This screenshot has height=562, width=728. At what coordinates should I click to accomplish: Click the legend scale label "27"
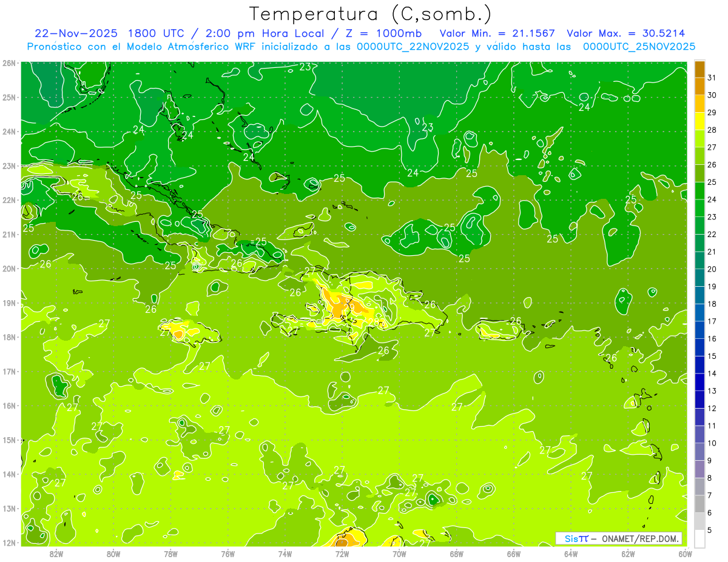click(712, 147)
